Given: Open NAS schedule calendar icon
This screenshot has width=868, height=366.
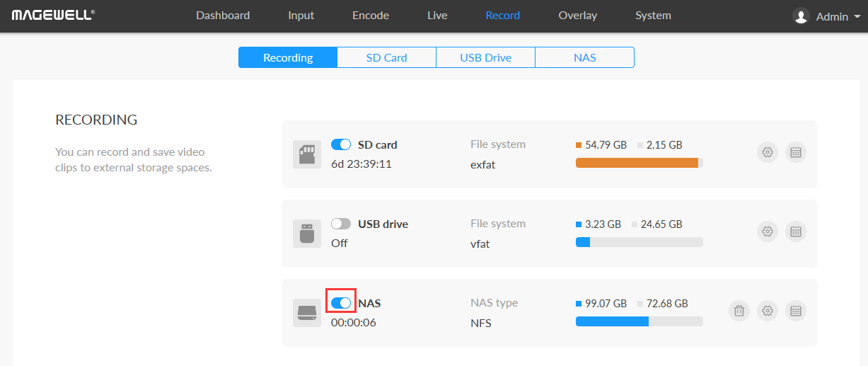Looking at the screenshot, I should (x=795, y=311).
